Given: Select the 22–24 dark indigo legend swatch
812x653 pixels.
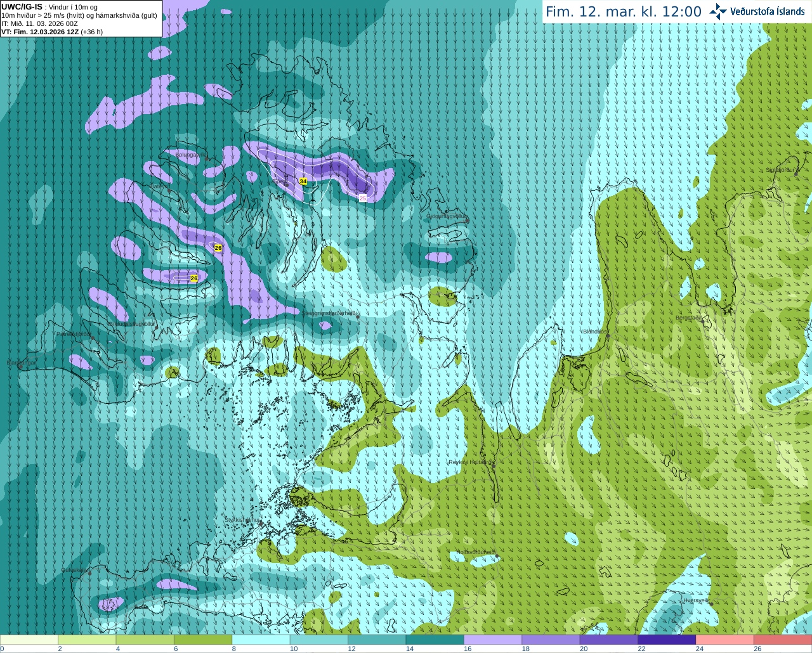Looking at the screenshot, I should point(667,640).
